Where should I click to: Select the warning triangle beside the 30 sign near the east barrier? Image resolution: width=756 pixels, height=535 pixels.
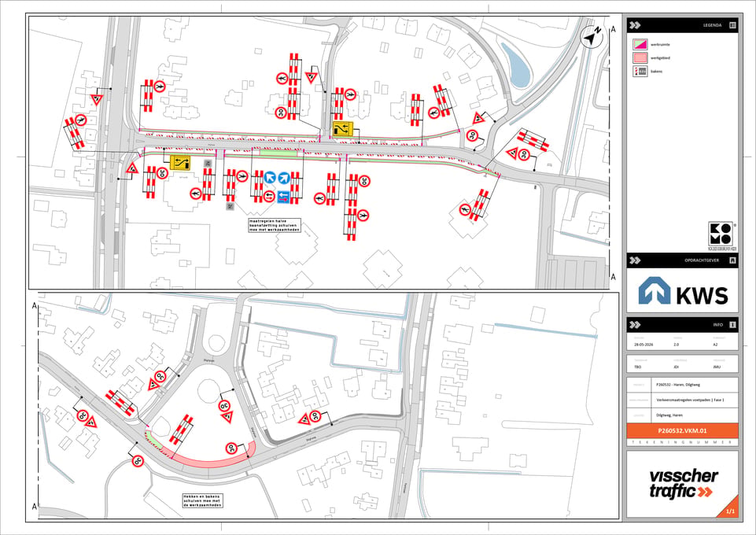point(512,153)
